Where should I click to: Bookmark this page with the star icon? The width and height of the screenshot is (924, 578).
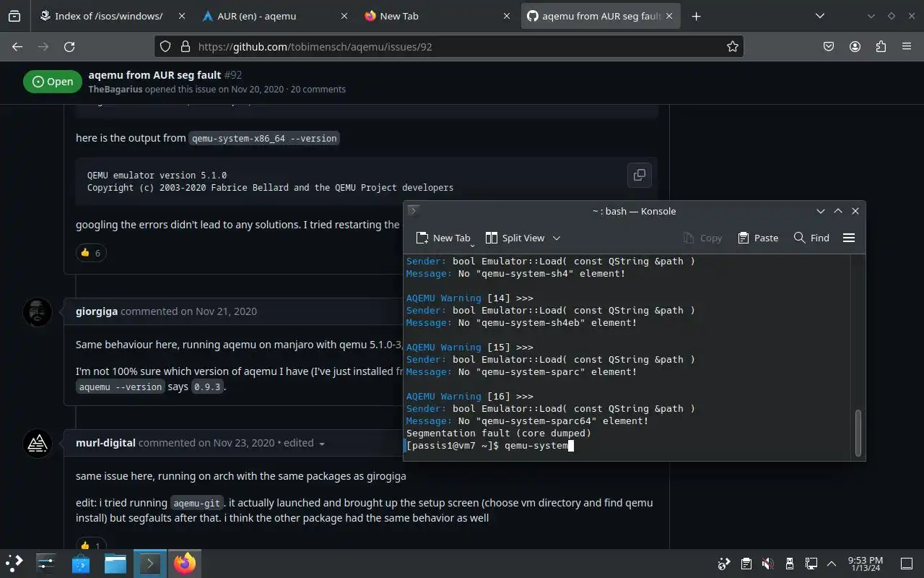coord(733,46)
